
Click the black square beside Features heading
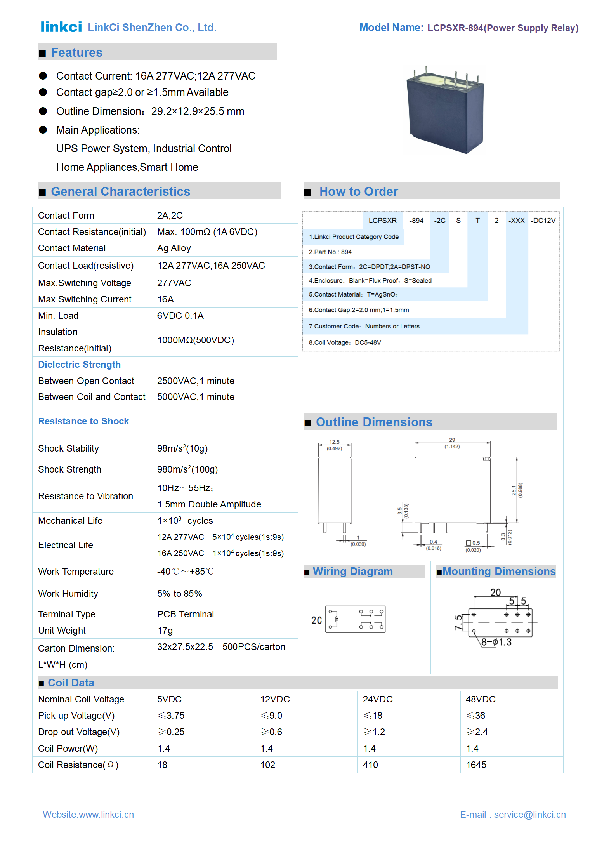(43, 53)
